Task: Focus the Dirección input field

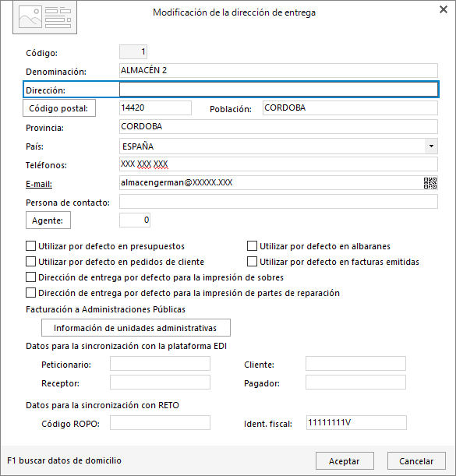Action: coord(278,90)
